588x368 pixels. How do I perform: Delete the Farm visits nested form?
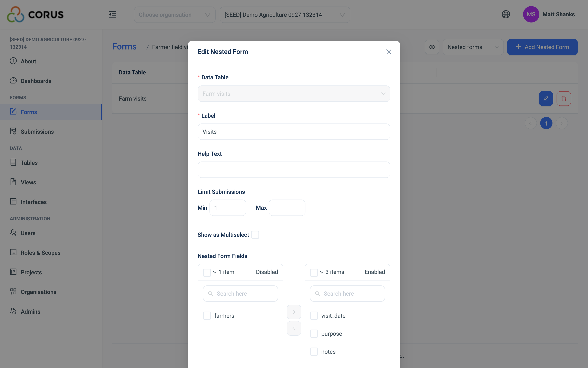(564, 99)
